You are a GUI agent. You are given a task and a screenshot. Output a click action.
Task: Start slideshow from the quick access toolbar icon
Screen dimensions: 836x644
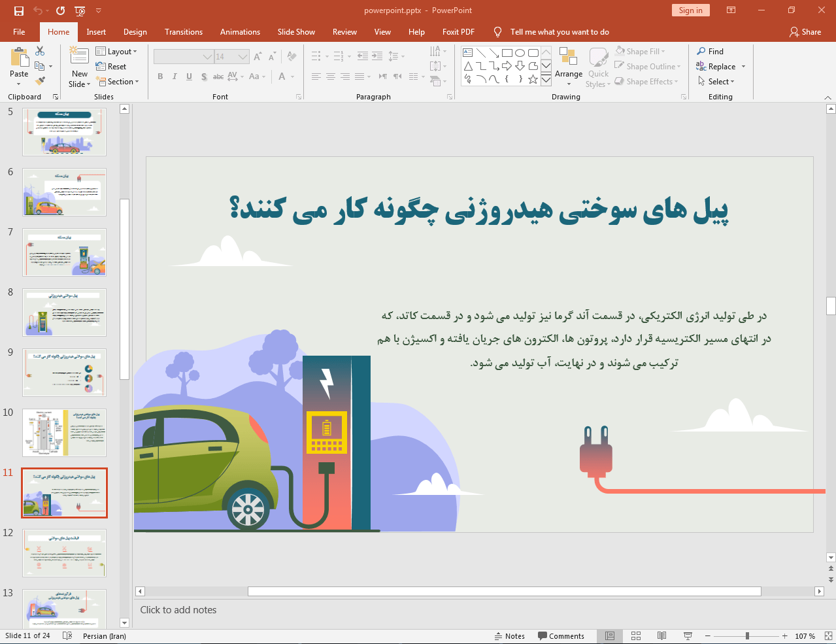pyautogui.click(x=80, y=10)
